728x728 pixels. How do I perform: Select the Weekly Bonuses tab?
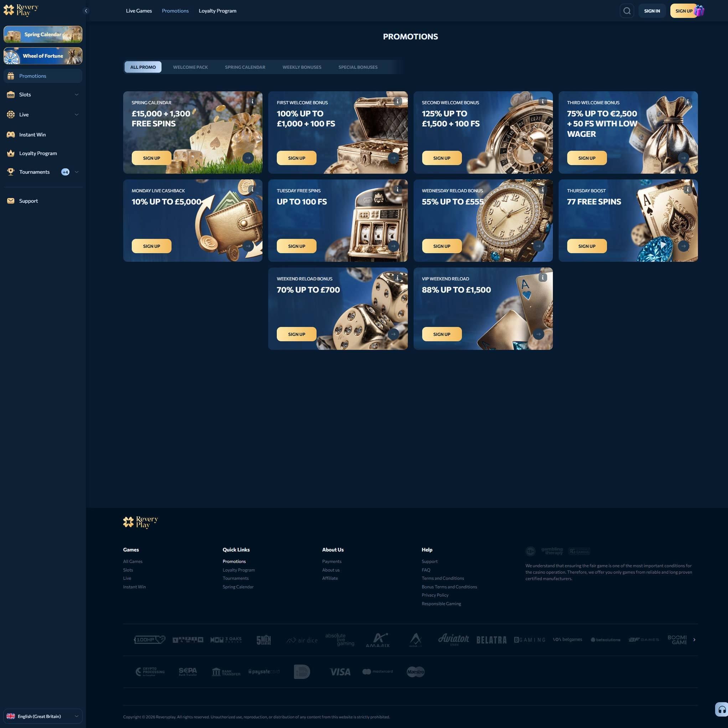(x=302, y=67)
